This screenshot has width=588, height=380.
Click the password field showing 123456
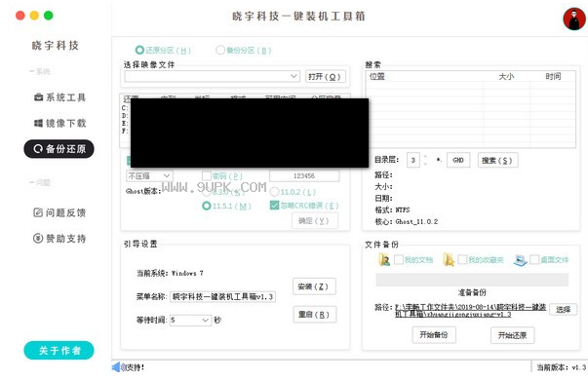point(304,175)
